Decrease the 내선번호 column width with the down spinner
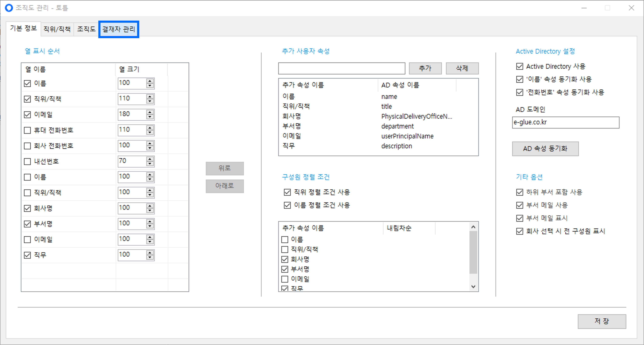This screenshot has width=644, height=345. tap(150, 164)
